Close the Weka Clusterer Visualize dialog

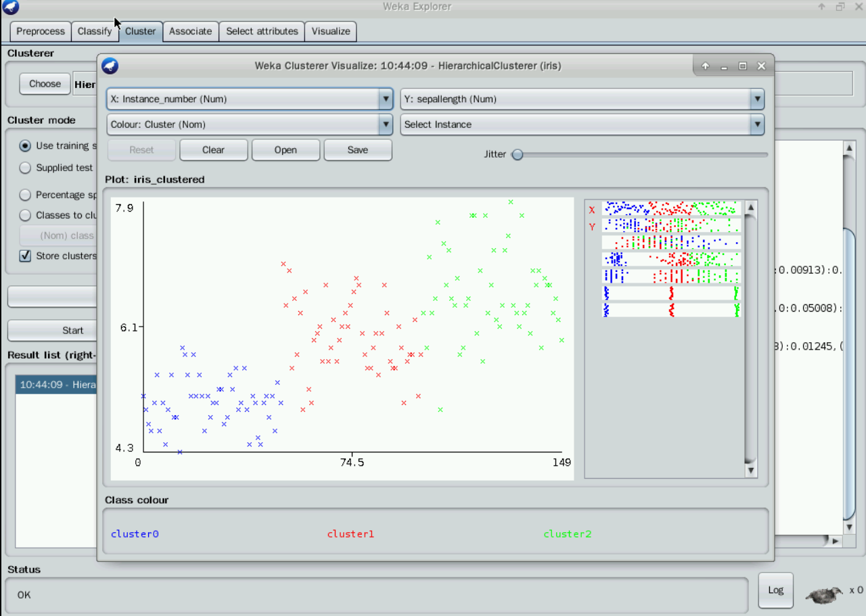point(761,66)
